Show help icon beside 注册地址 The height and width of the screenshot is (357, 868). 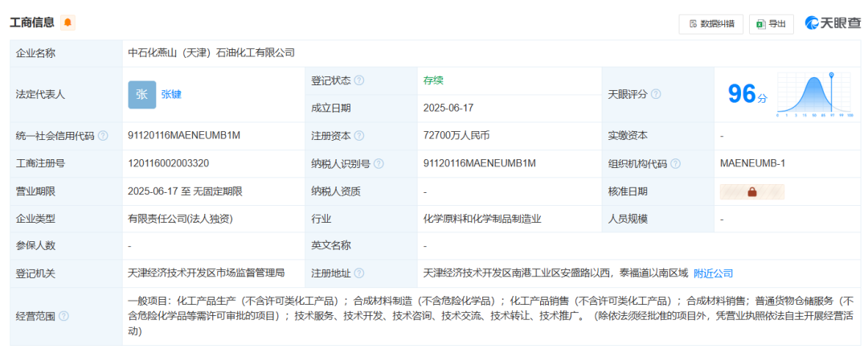[359, 273]
